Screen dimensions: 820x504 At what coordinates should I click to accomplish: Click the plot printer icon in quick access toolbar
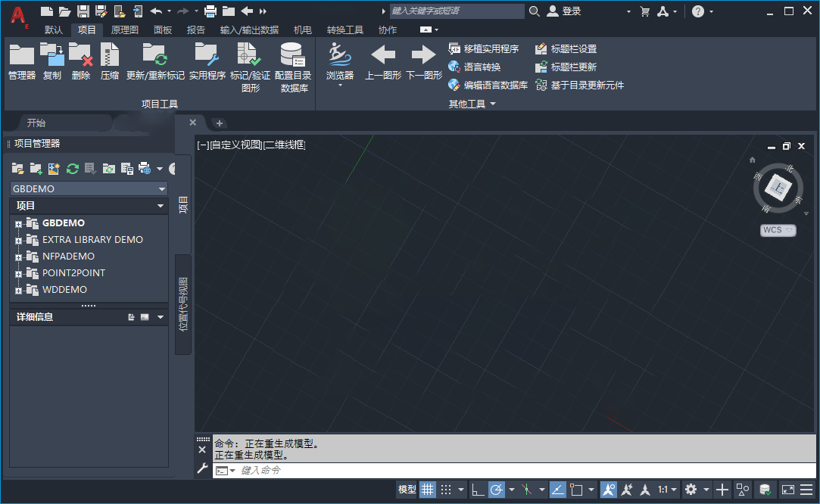210,11
